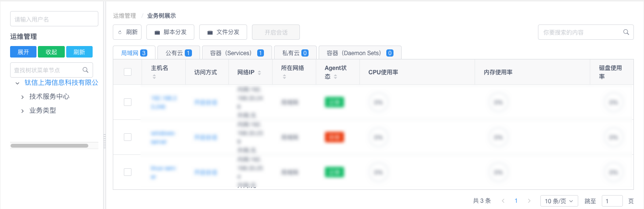Viewport: 644px width, 209px height.
Task: Check the third host row checkbox
Action: click(x=128, y=172)
